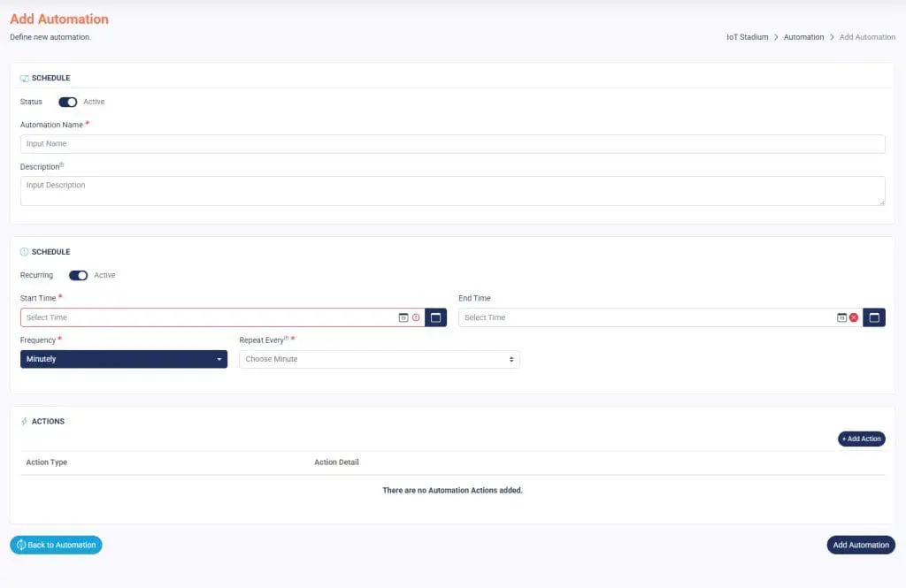Click the Start Time input field

point(208,317)
